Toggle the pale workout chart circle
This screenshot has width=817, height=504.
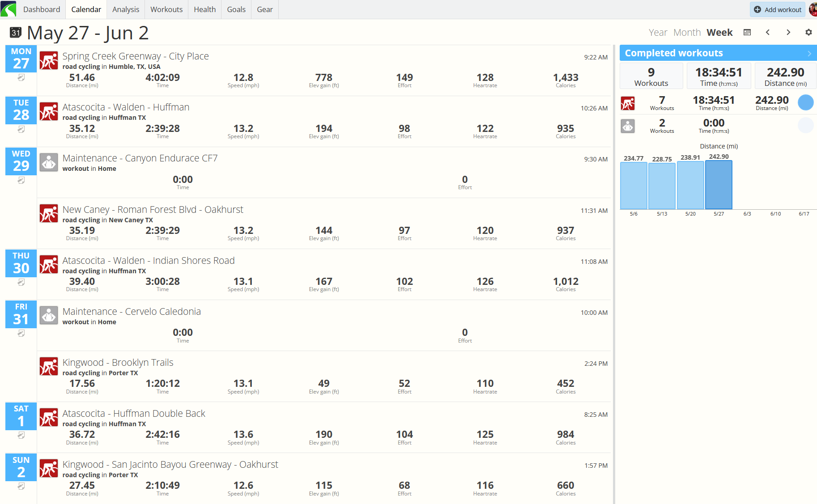(x=806, y=125)
